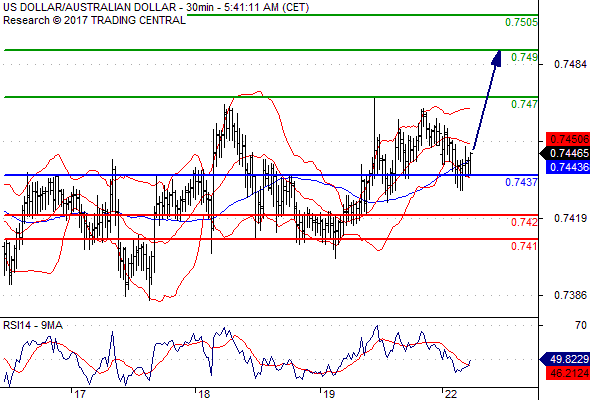Click the 0.7505 resistance label
The height and width of the screenshot is (400, 590).
click(521, 22)
